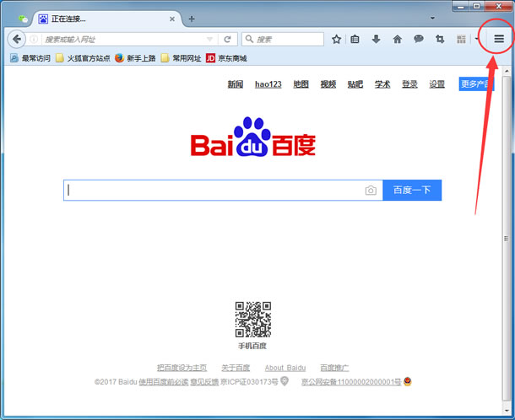The height and width of the screenshot is (420, 515).
Task: Click the 登录 link
Action: 409,84
